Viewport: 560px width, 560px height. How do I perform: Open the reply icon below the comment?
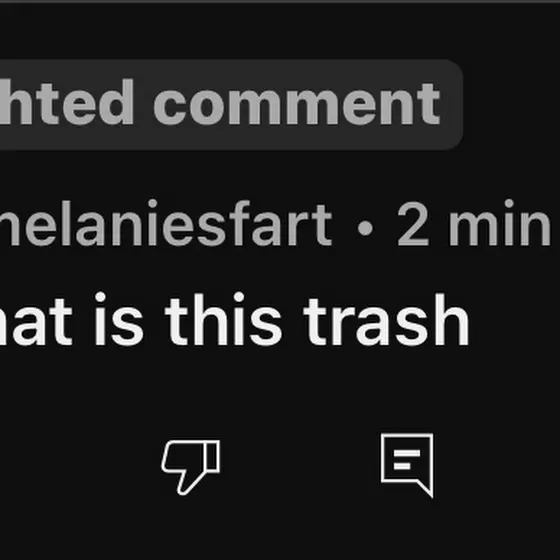click(x=407, y=465)
